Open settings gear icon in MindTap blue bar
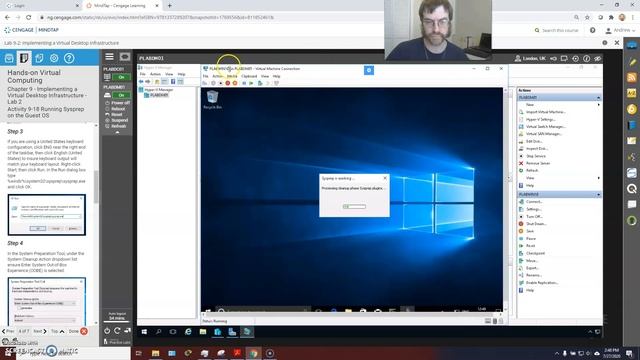The height and width of the screenshot is (360, 640). [54, 58]
